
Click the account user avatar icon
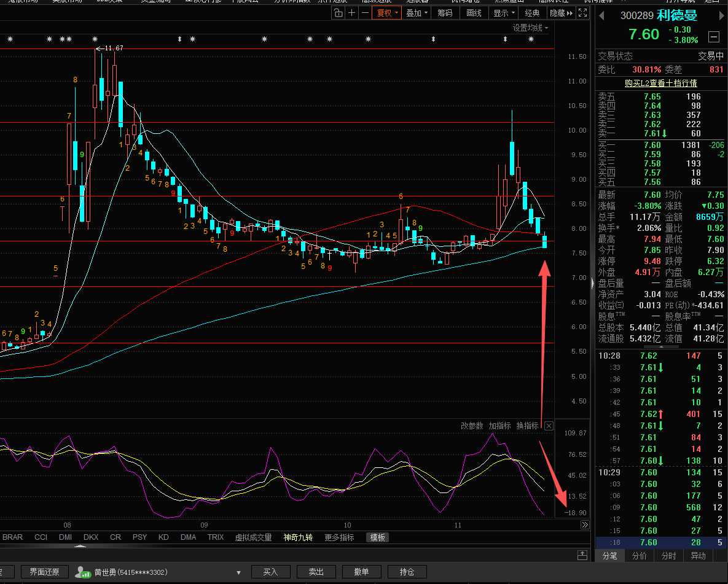(x=83, y=572)
